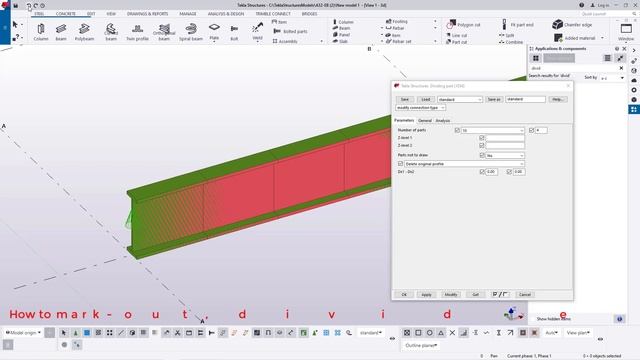This screenshot has width=640, height=360.
Task: Switch to the DRAWINGS & REPORTS tab
Action: 147,14
